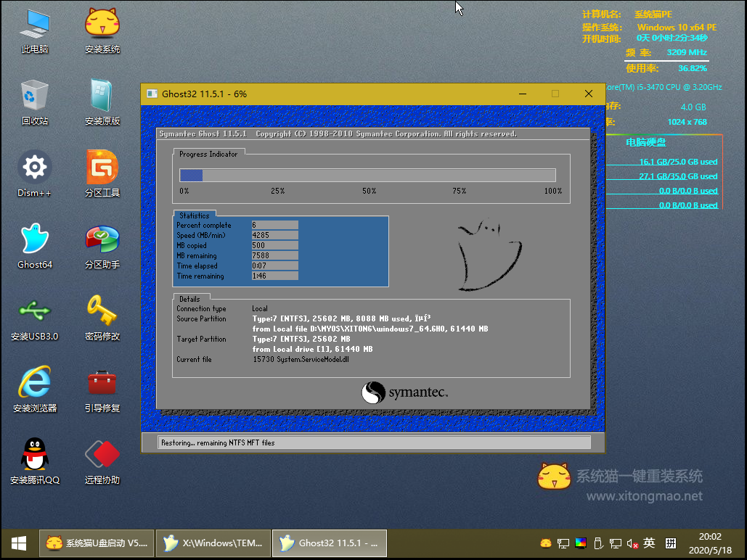The width and height of the screenshot is (747, 560).
Task: Select the Ghost32 11.5.1 taskbar button
Action: pyautogui.click(x=330, y=543)
